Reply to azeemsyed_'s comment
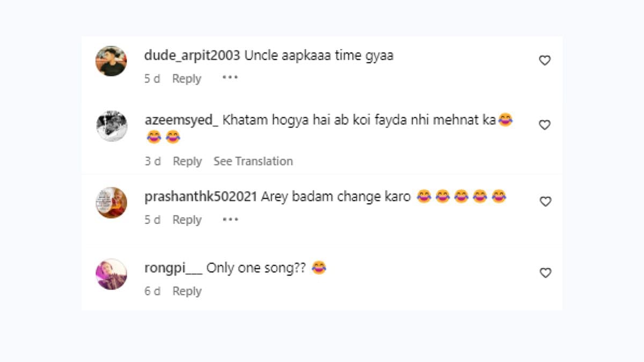Screen dimensions: 644x362 [187, 161]
